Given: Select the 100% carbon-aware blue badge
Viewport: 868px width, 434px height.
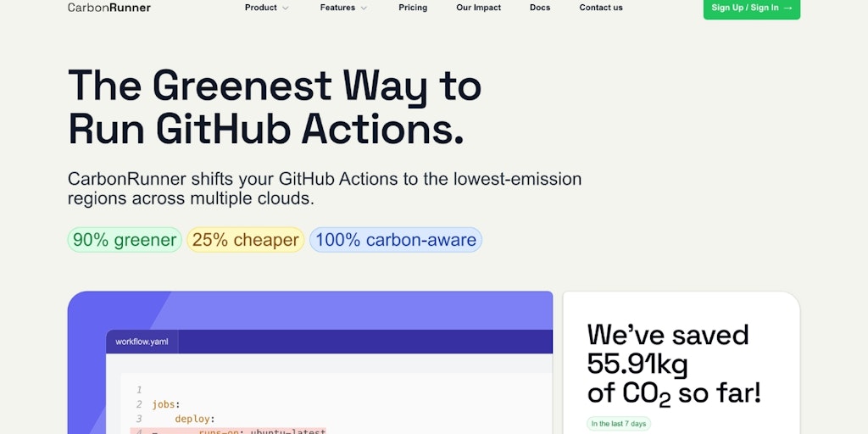Looking at the screenshot, I should tap(396, 240).
